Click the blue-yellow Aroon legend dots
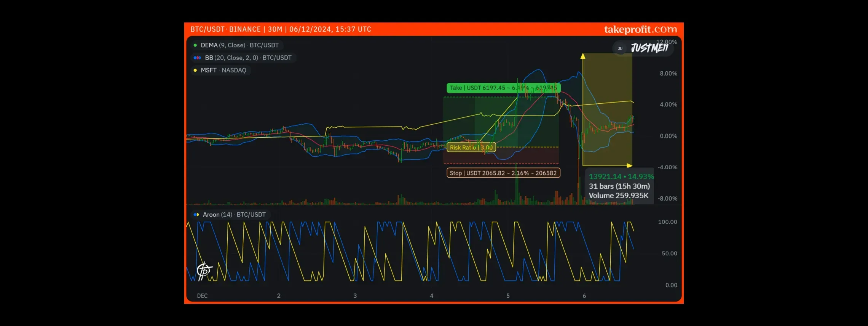 coord(196,215)
